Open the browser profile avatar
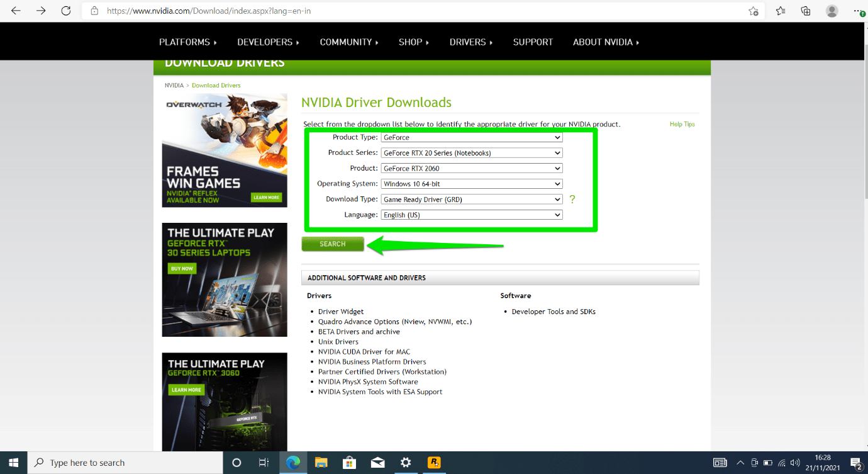Viewport: 868px width, 474px height. point(832,11)
